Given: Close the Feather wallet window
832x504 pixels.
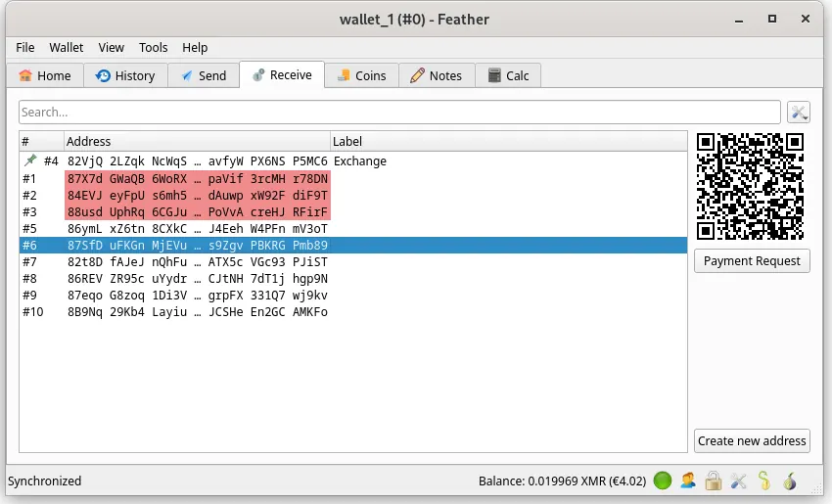Looking at the screenshot, I should pyautogui.click(x=805, y=20).
